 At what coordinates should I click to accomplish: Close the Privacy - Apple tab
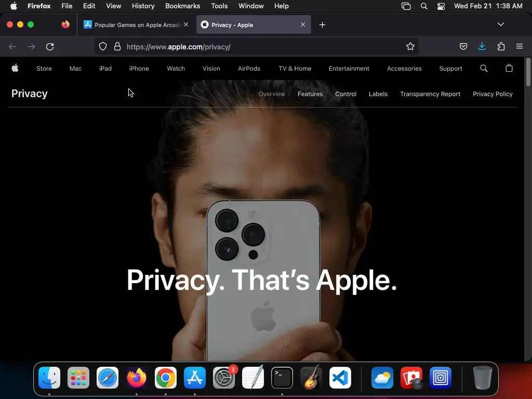pyautogui.click(x=303, y=24)
